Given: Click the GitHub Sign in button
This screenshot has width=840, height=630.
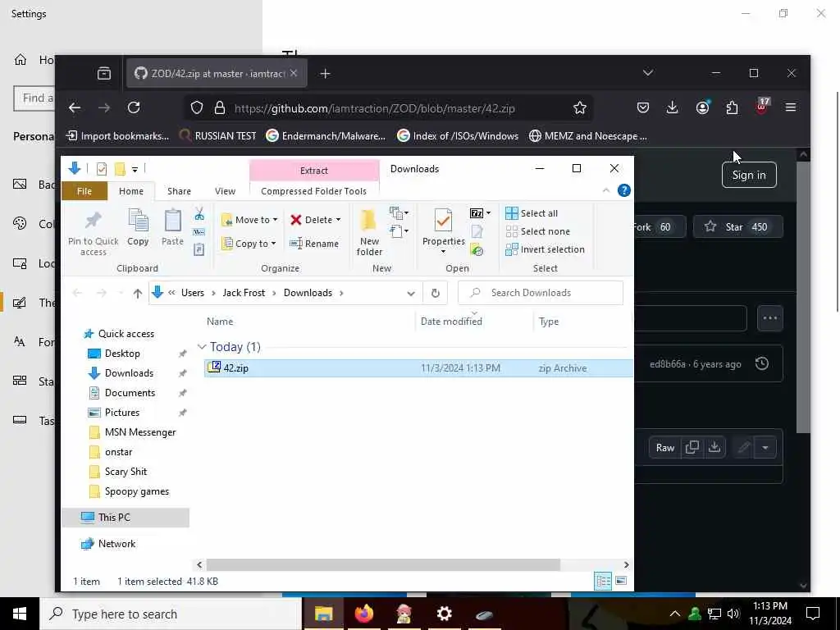Looking at the screenshot, I should pyautogui.click(x=749, y=176).
